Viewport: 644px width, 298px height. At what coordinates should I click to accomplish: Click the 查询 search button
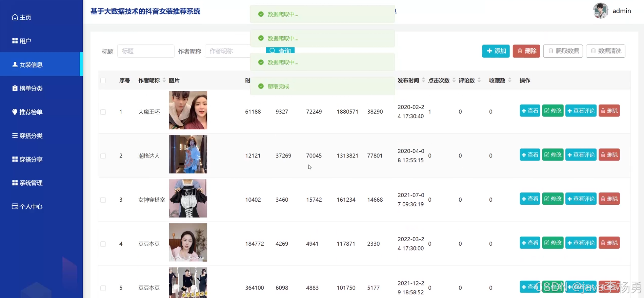pyautogui.click(x=280, y=50)
